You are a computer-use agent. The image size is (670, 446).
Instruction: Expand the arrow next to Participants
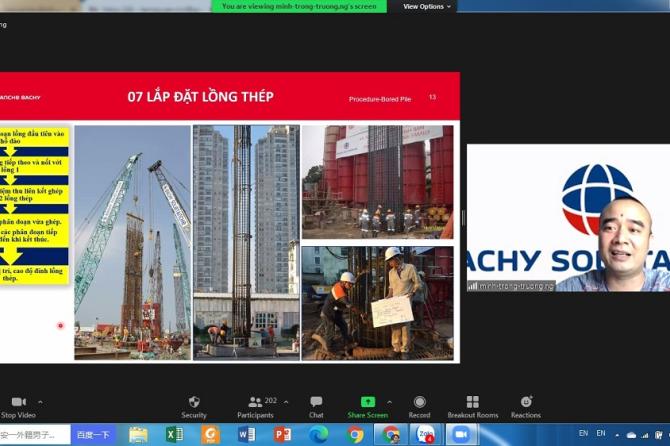(286, 402)
